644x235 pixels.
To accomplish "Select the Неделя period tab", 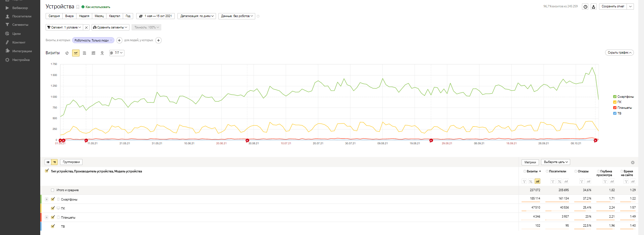I will tap(84, 16).
